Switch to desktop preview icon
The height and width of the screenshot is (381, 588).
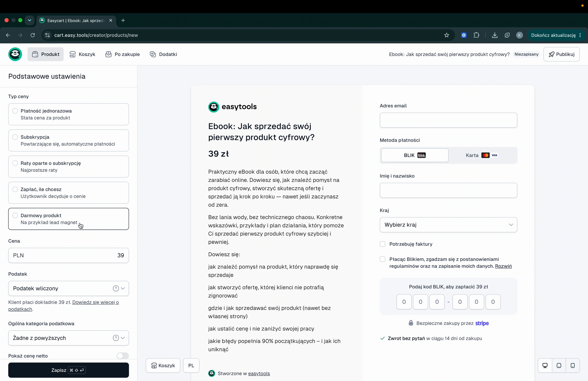545,365
